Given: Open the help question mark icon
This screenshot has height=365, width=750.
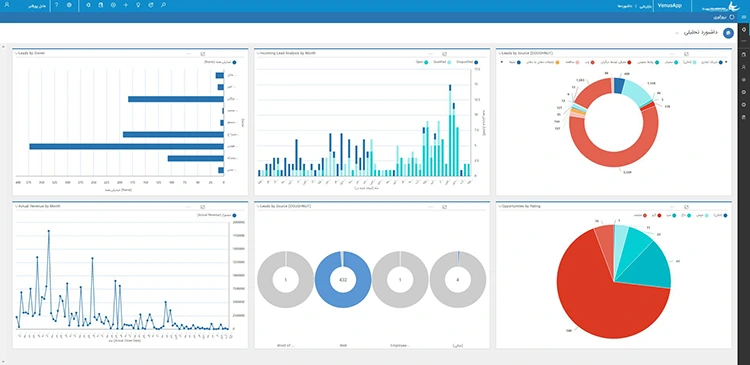Looking at the screenshot, I should coord(56,5).
